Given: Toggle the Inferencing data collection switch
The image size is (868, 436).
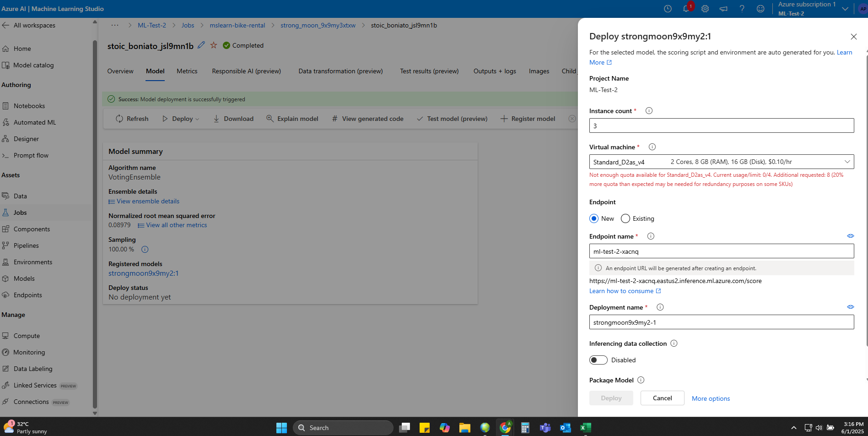Looking at the screenshot, I should (598, 360).
